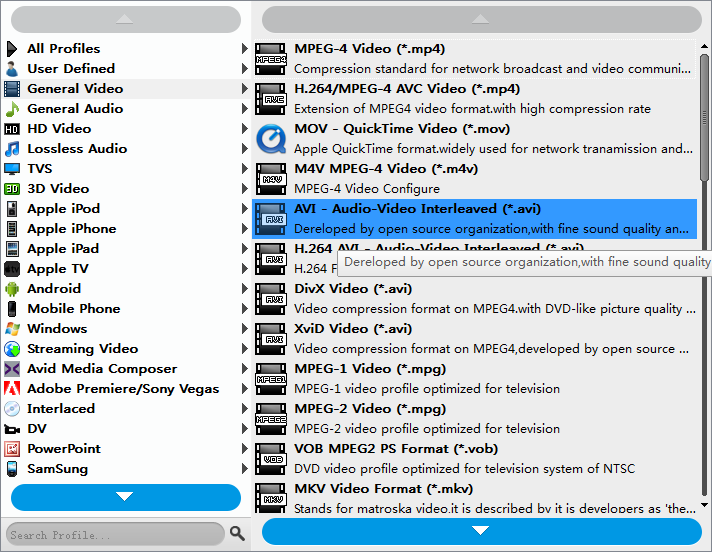This screenshot has height=552, width=712.
Task: Click the MPEG4 film strip icon
Action: click(x=271, y=59)
